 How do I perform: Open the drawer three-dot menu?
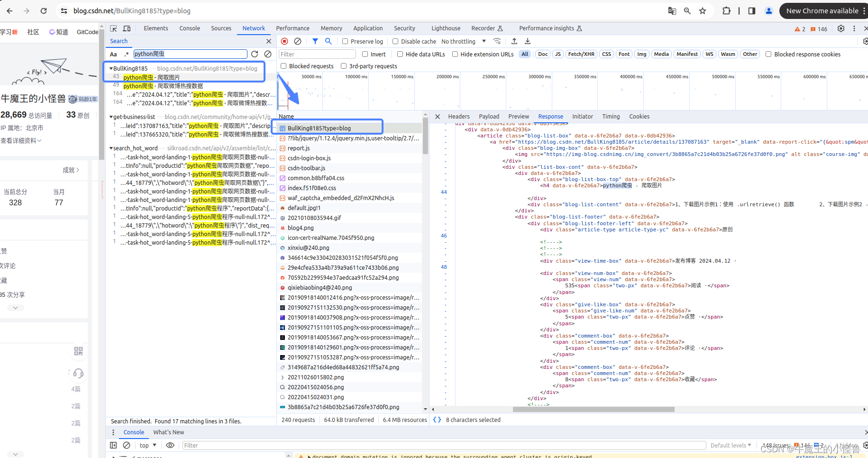[113, 432]
